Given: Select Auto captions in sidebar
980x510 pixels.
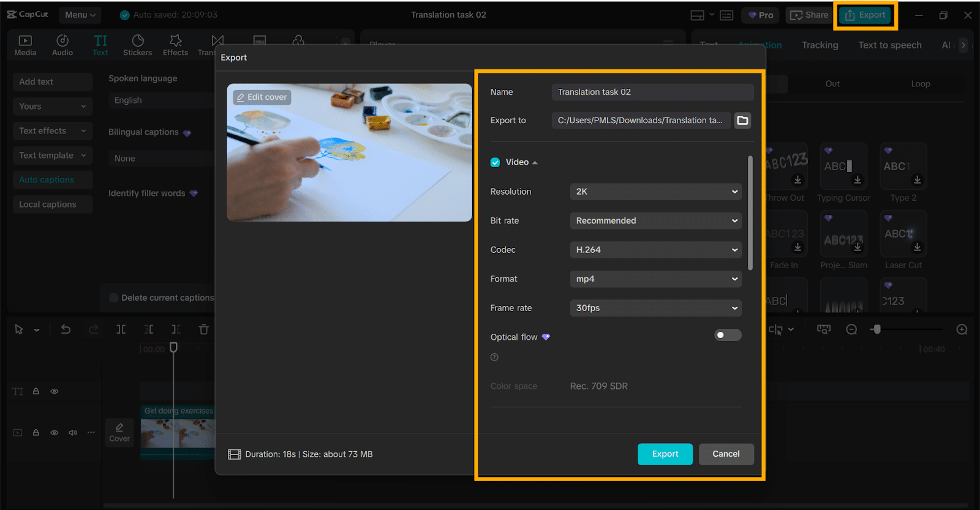Looking at the screenshot, I should 53,180.
